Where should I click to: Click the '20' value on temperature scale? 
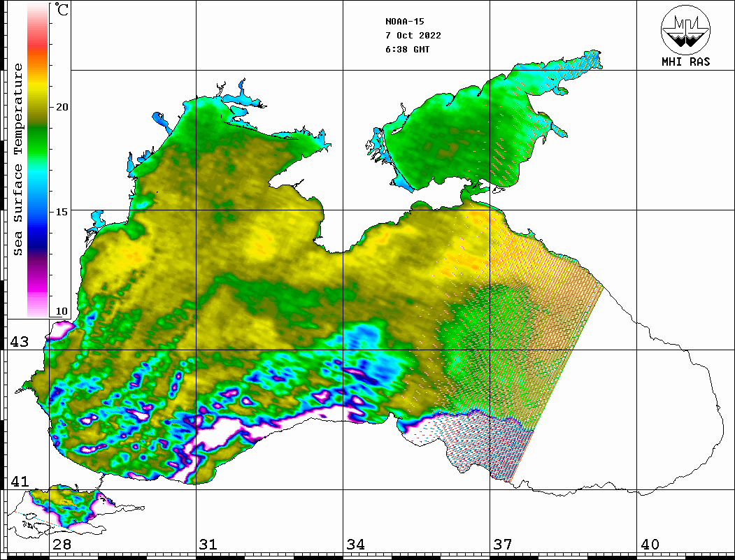tap(62, 107)
